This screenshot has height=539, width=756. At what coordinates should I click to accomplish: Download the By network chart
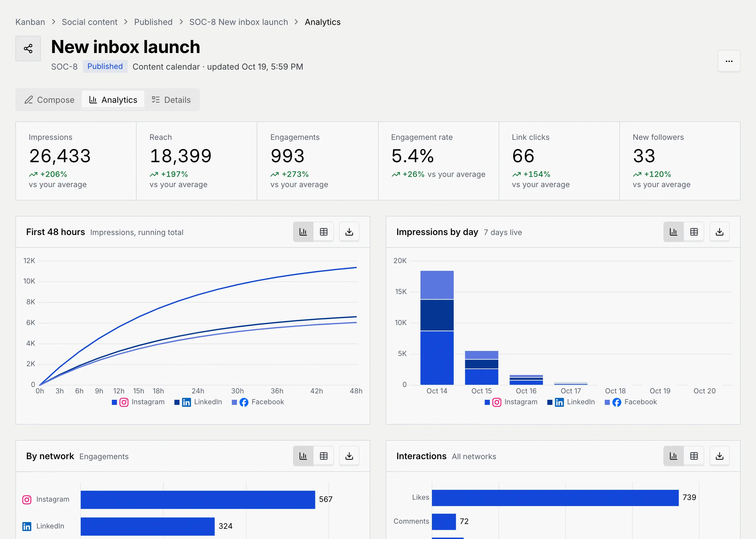pyautogui.click(x=349, y=456)
